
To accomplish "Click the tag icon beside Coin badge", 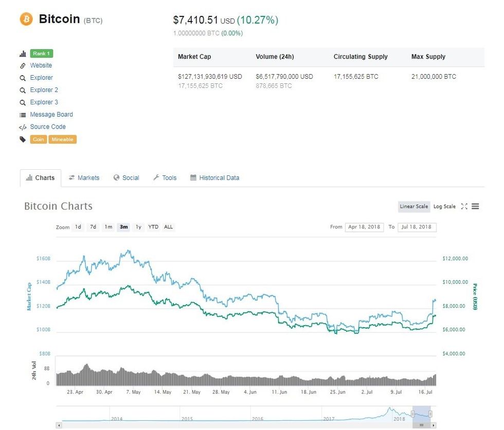I will pyautogui.click(x=23, y=139).
